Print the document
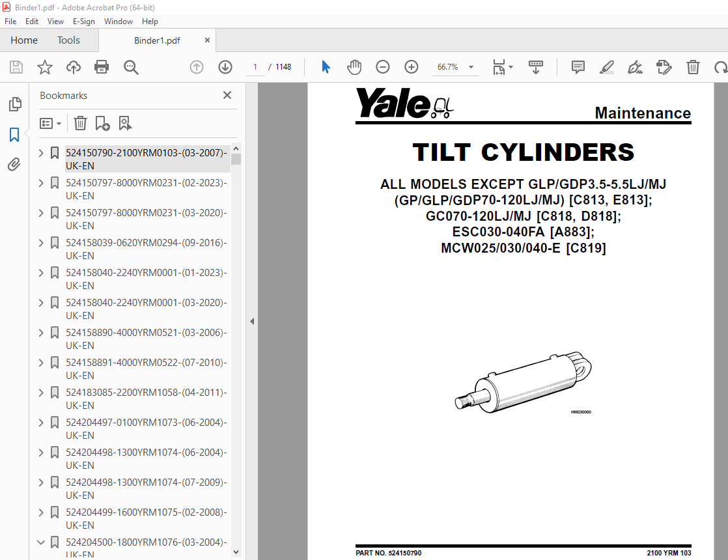 tap(102, 67)
